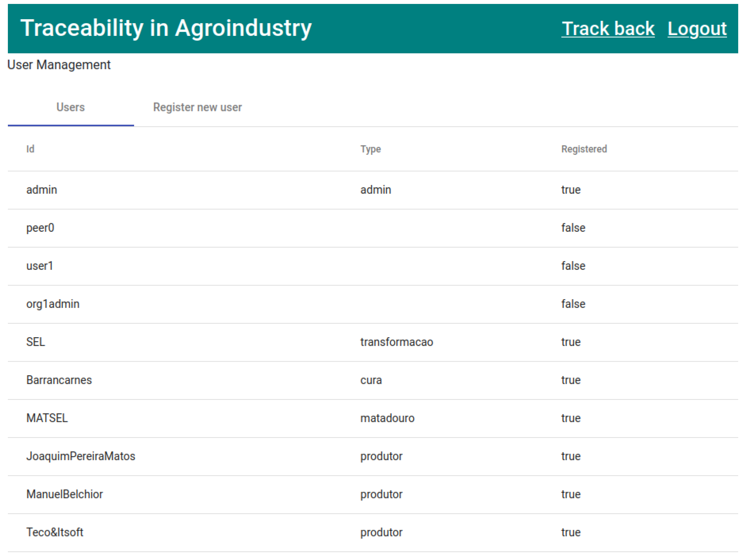
Task: Click the Registered column header
Action: click(584, 149)
